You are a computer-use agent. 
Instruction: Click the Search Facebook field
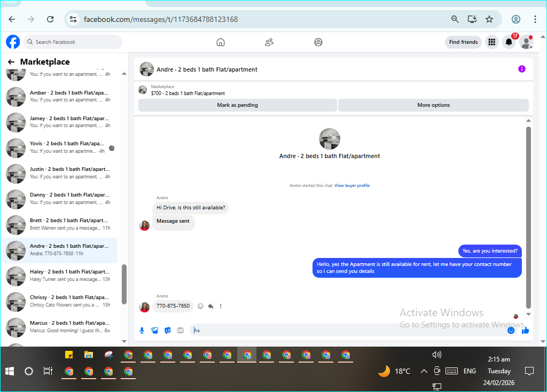[73, 42]
